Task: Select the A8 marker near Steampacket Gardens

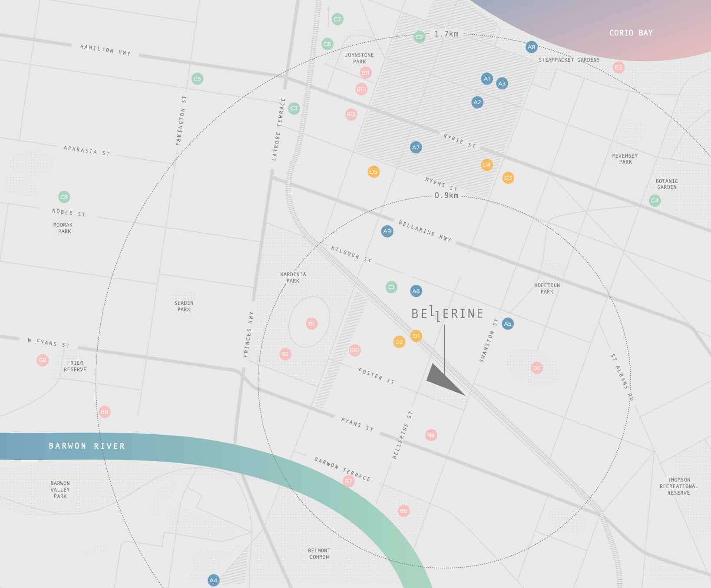Action: [531, 47]
